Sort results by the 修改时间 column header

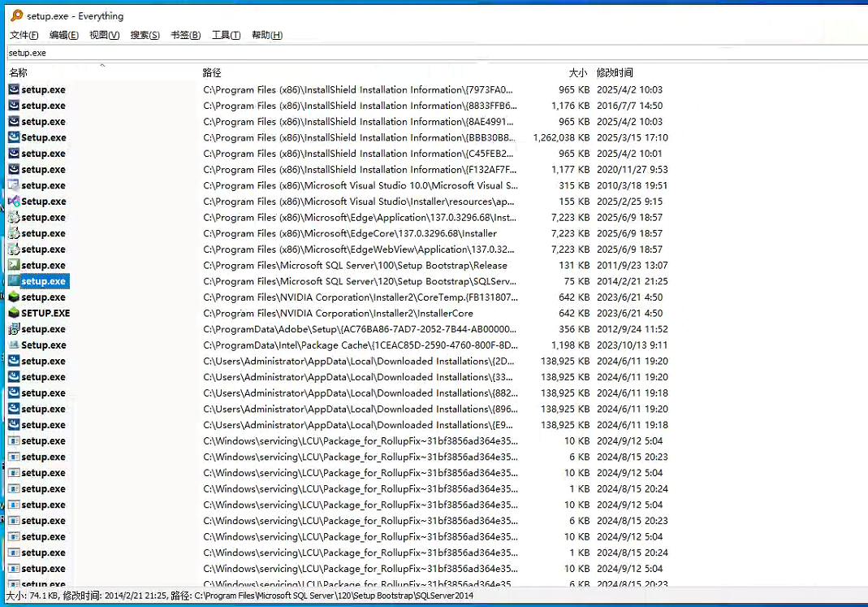point(615,72)
